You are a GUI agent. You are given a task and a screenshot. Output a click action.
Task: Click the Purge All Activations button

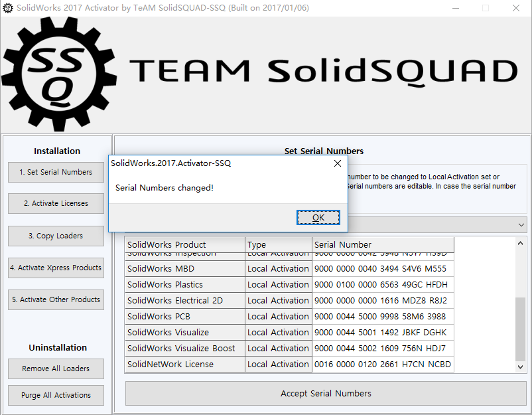point(56,395)
